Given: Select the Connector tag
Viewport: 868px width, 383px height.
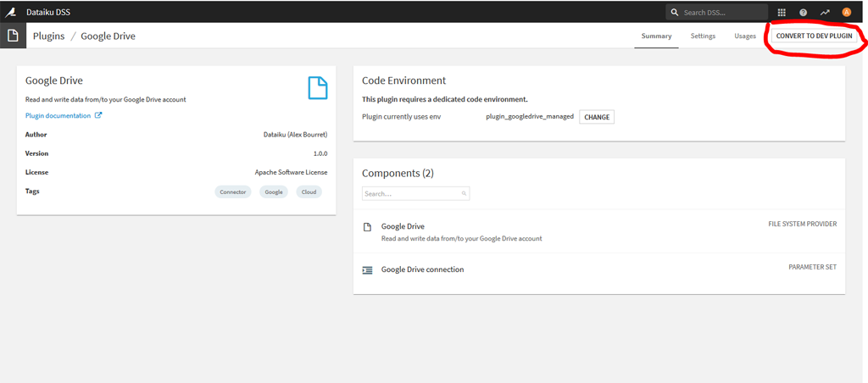Looking at the screenshot, I should point(233,192).
